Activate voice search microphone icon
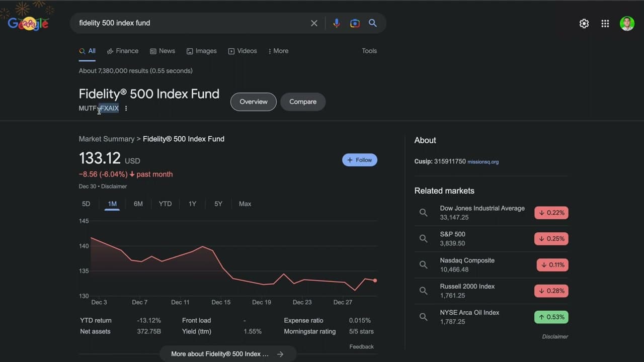The height and width of the screenshot is (362, 644). click(336, 23)
